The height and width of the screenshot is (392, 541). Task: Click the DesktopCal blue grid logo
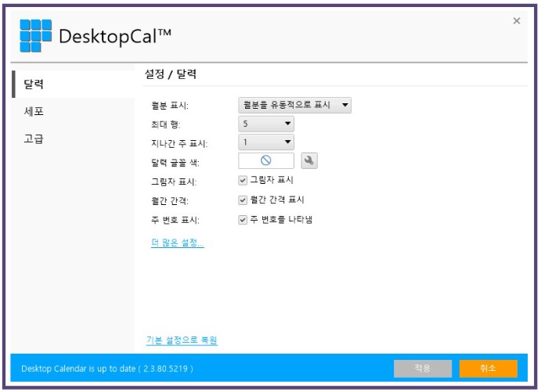point(35,36)
